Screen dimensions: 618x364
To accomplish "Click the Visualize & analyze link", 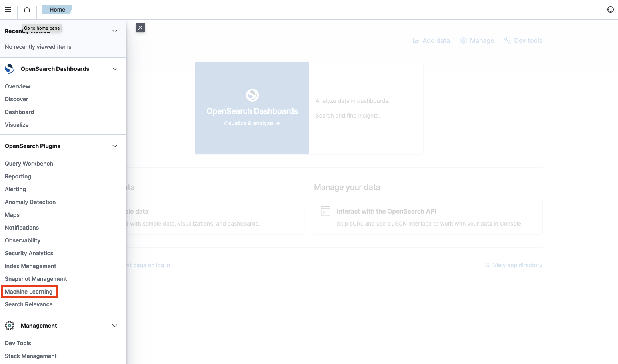I will (x=252, y=123).
